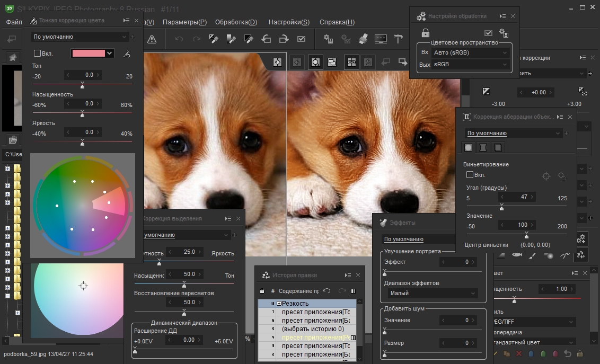This screenshot has width=600, height=364.
Task: Open the Параметры(P) menu
Action: (184, 22)
